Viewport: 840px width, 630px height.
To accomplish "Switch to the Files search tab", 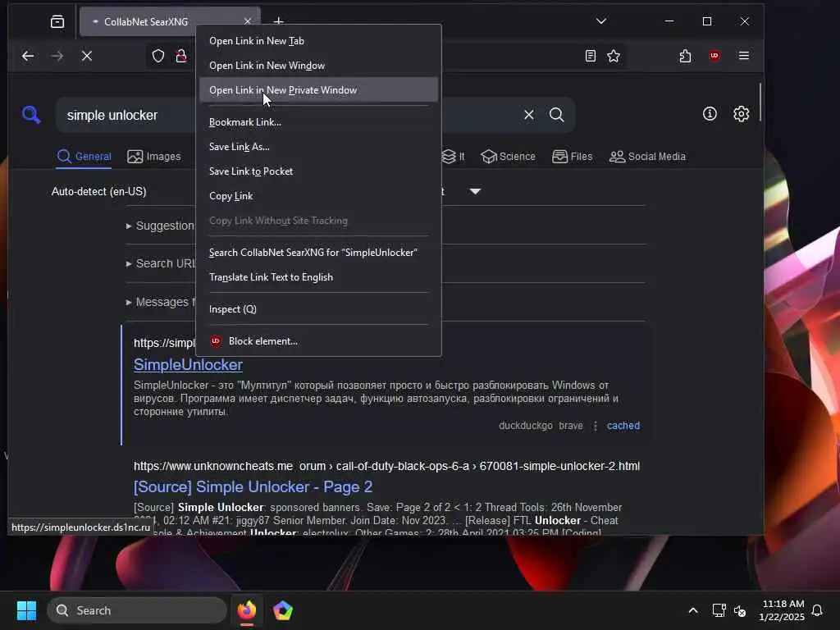I will click(x=572, y=157).
